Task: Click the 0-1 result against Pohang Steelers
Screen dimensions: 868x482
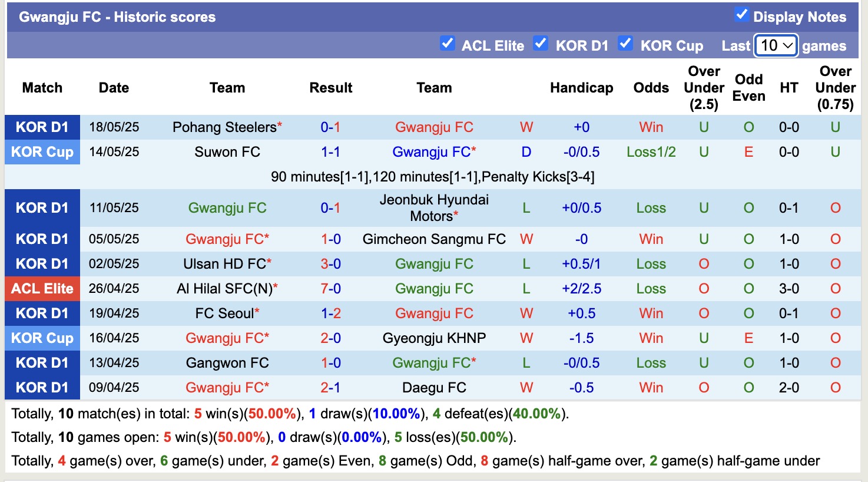Action: [330, 127]
